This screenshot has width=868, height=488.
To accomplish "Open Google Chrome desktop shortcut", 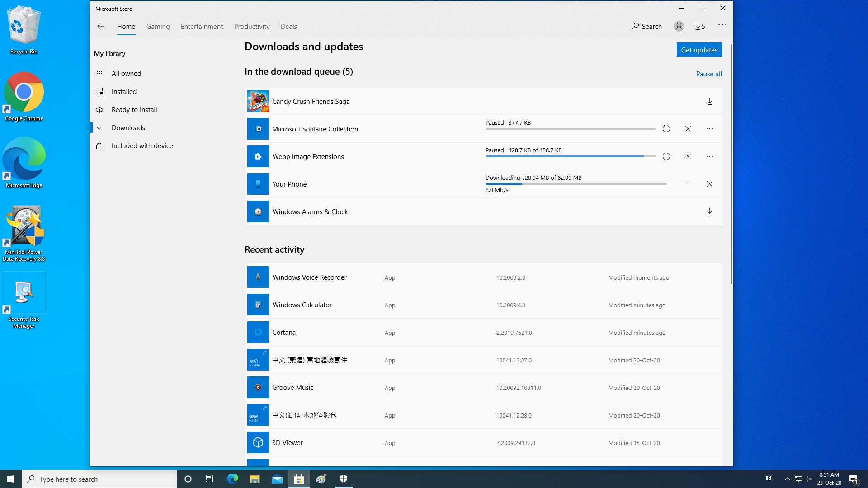I will [x=24, y=97].
